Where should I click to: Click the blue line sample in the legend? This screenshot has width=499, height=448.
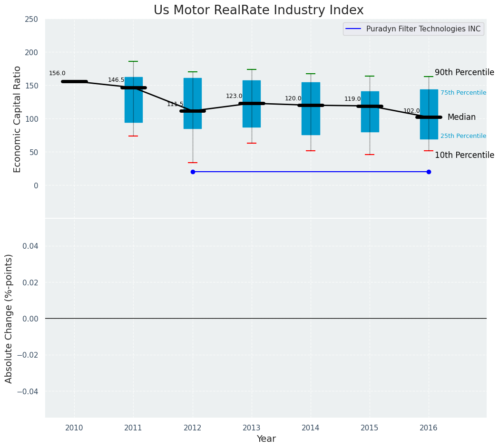(x=354, y=29)
